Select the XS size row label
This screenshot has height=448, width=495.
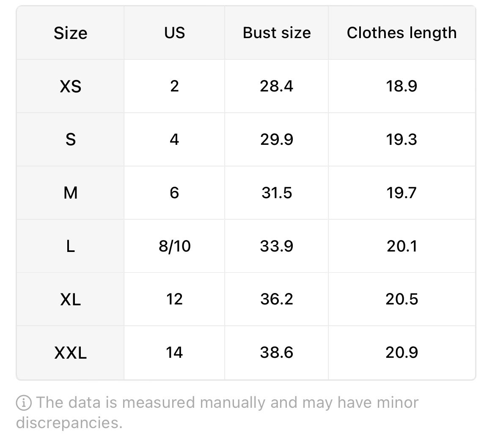(x=70, y=86)
